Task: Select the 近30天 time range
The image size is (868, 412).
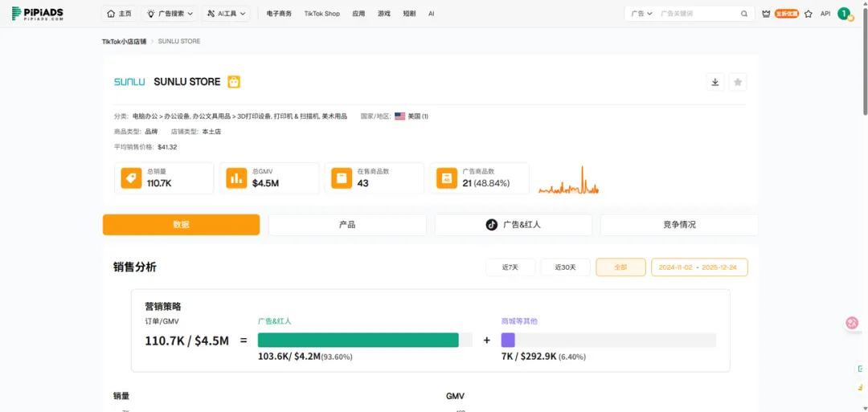Action: tap(565, 267)
